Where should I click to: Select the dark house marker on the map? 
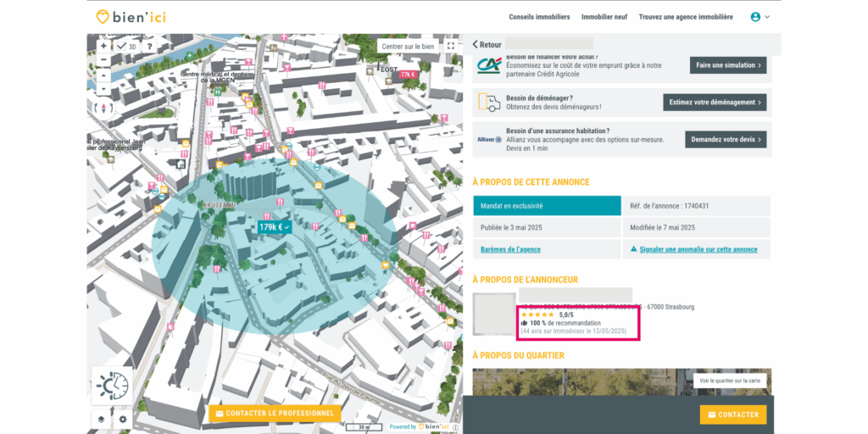pyautogui.click(x=181, y=164)
